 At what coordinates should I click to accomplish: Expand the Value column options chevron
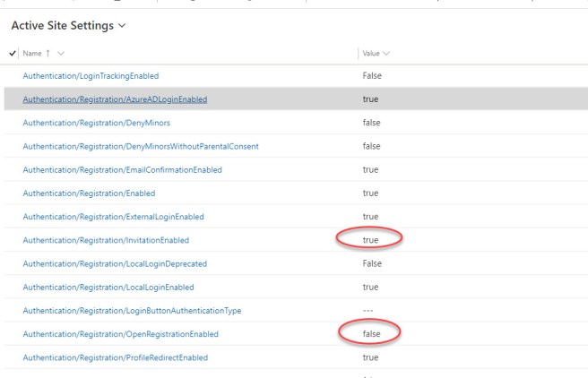click(392, 54)
